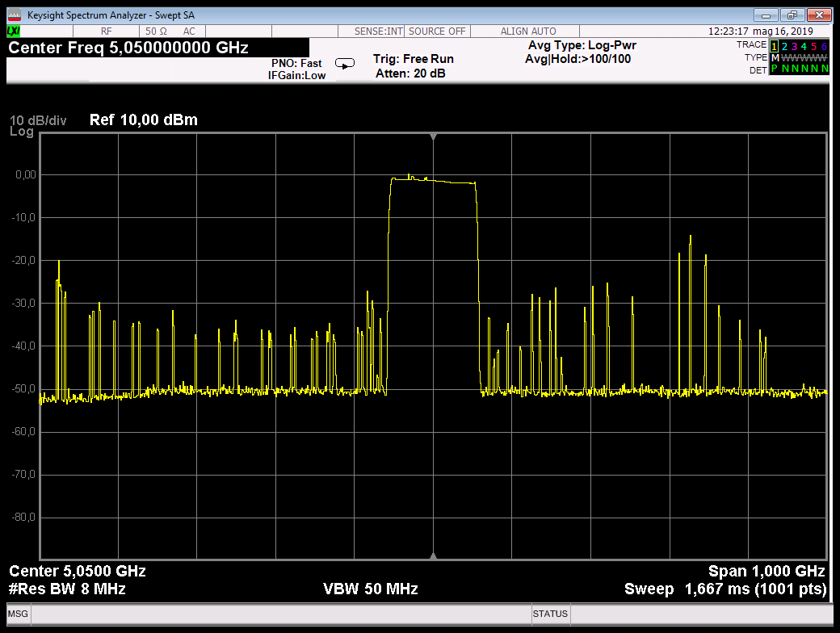Click the Trig: Free Run label

pyautogui.click(x=414, y=59)
